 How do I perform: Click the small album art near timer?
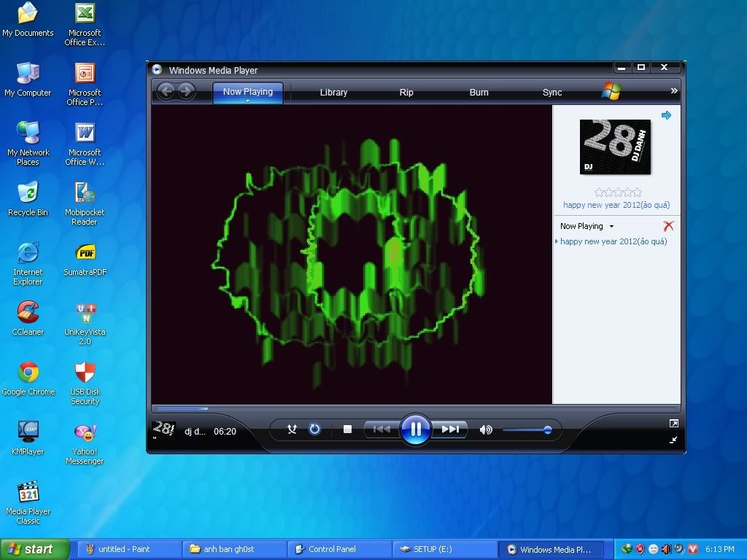pos(163,430)
